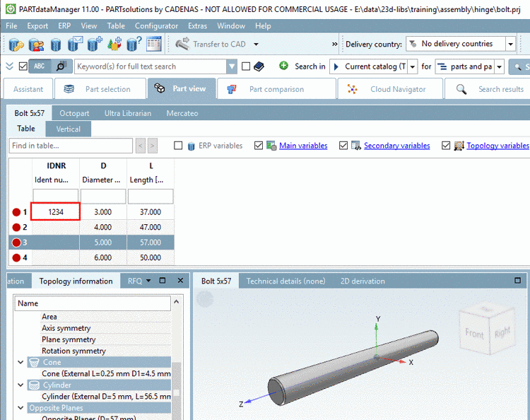Click next find result arrow button
The width and height of the screenshot is (530, 420).
[x=153, y=146]
